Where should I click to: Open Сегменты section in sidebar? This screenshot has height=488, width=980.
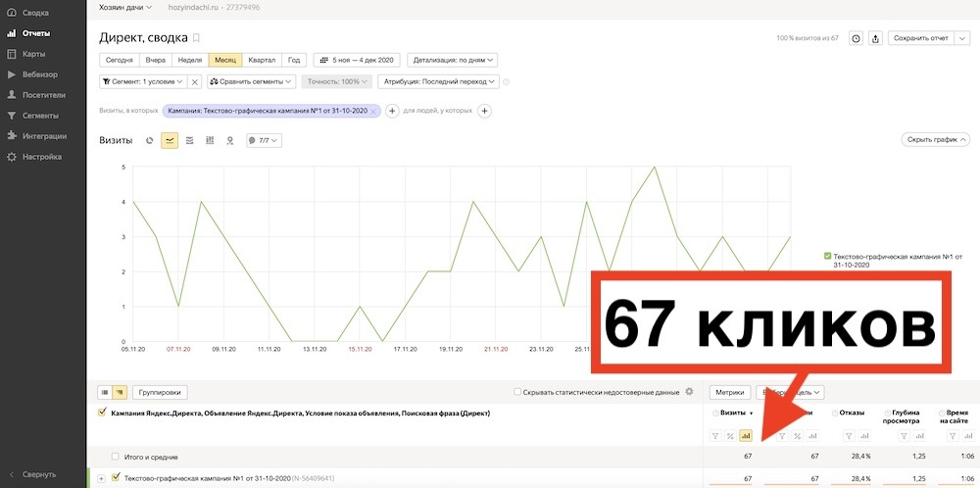pyautogui.click(x=33, y=116)
